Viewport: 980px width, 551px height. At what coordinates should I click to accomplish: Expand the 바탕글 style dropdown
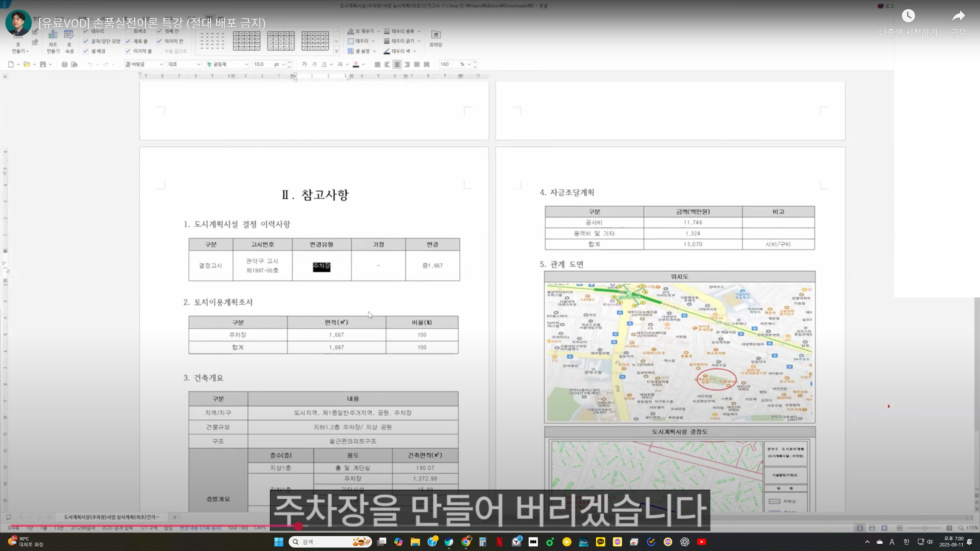[161, 64]
